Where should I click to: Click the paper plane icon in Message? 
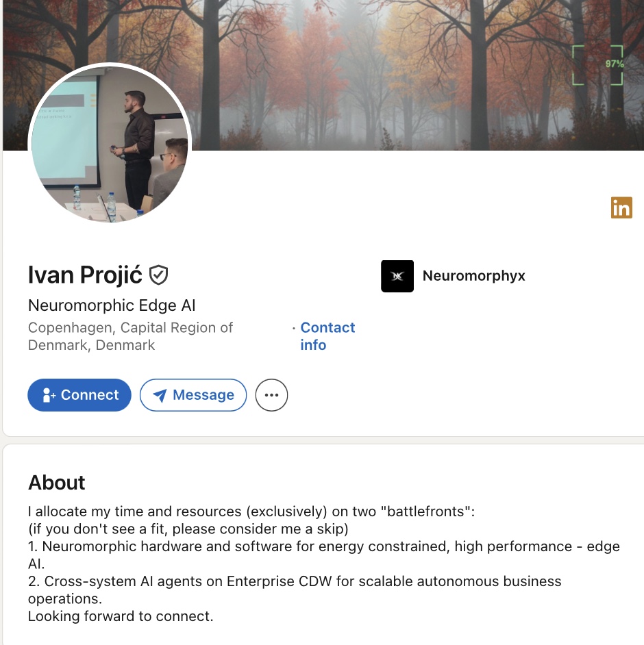(x=160, y=396)
